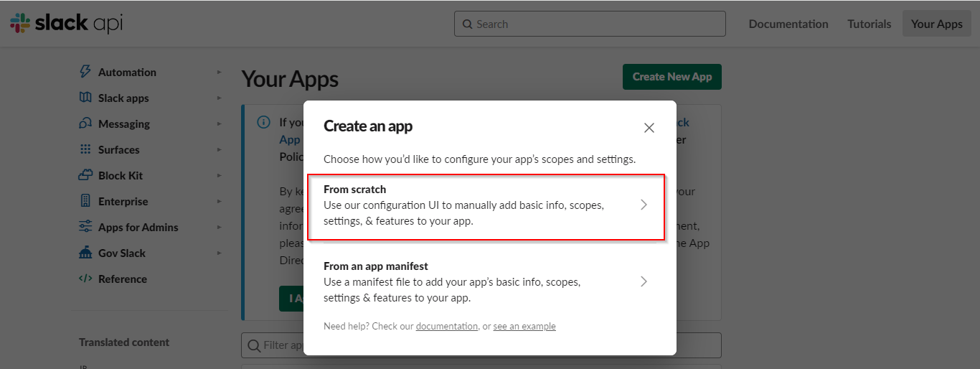Click the Reference code icon

click(x=85, y=279)
